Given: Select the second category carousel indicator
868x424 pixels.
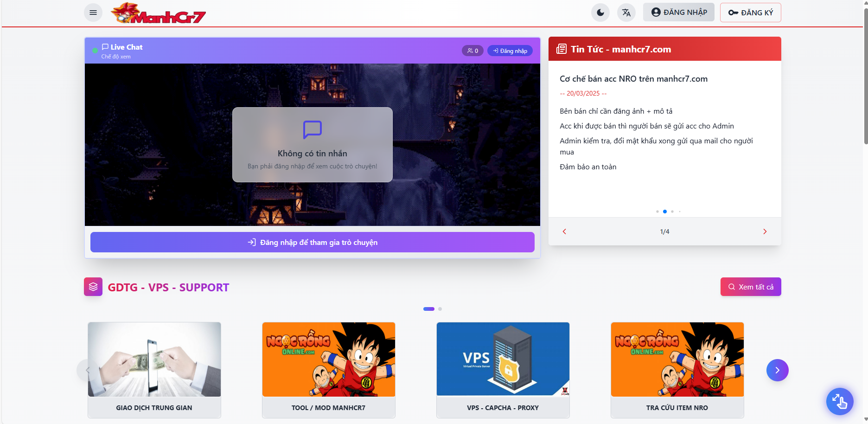Looking at the screenshot, I should click(x=440, y=309).
